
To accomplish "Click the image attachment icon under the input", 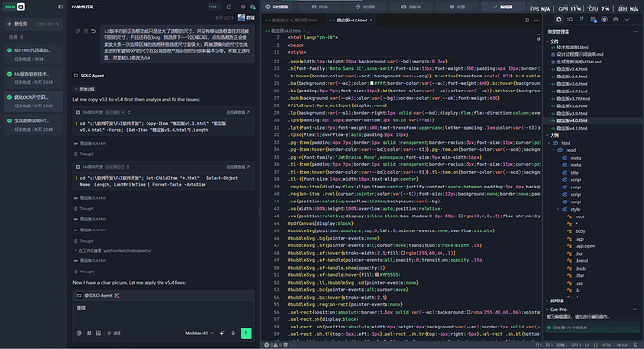I will tap(98, 333).
